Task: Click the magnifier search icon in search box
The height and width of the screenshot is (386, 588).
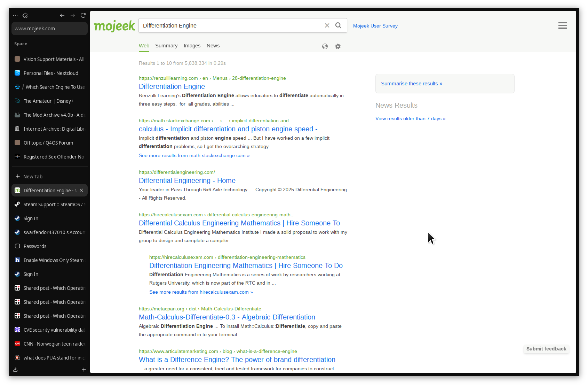Action: coord(338,25)
